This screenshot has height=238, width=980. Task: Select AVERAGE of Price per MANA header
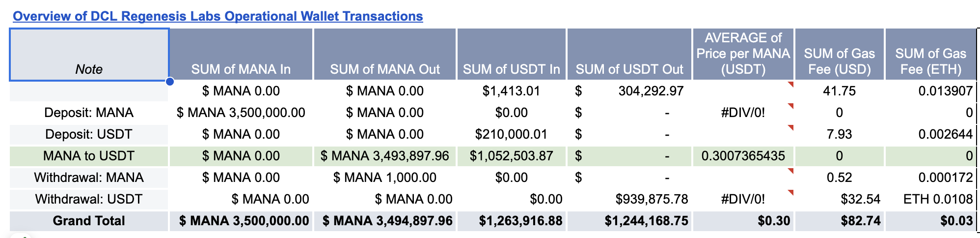point(743,54)
